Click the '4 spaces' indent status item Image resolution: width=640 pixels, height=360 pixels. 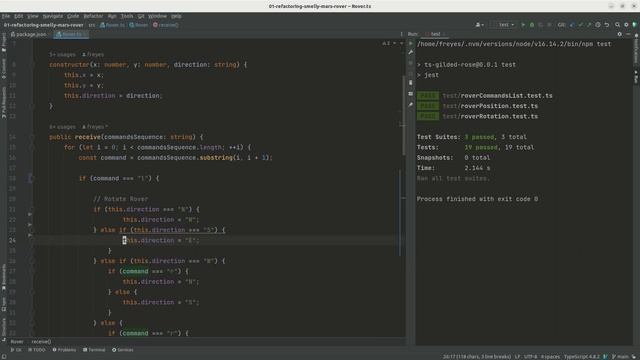click(550, 357)
